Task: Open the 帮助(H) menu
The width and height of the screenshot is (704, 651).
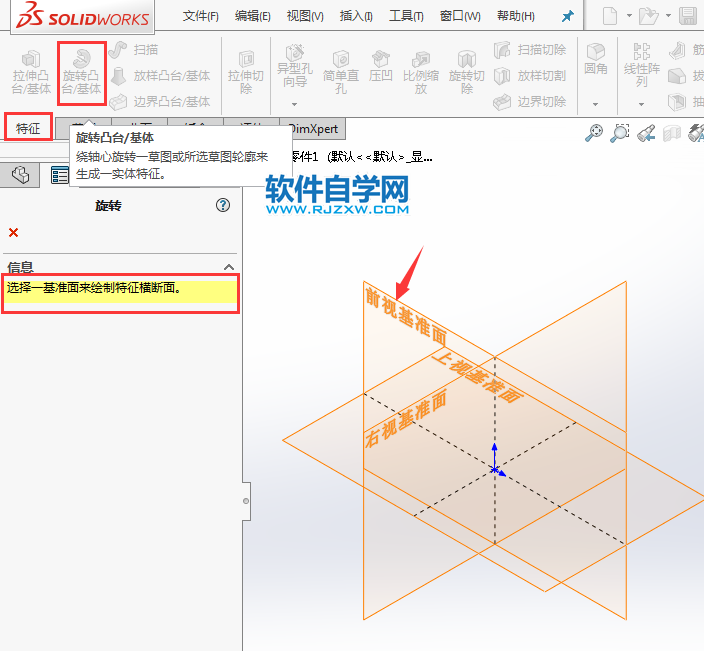Action: pos(516,16)
